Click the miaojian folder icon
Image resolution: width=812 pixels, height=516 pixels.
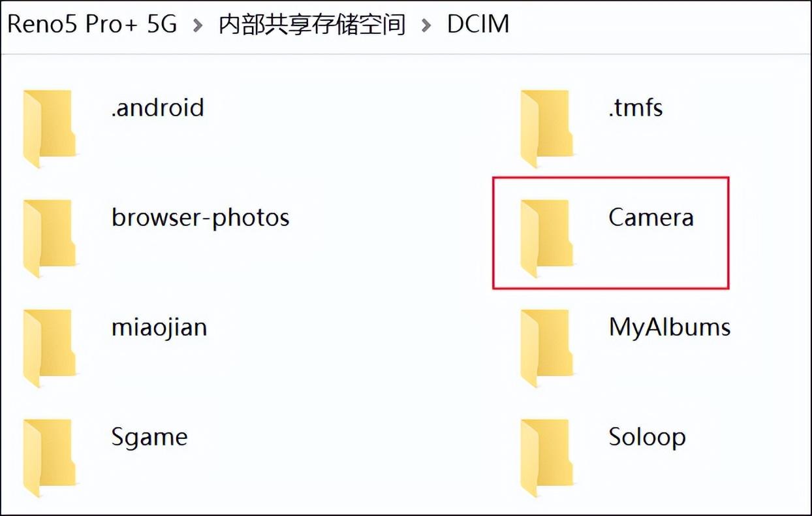(x=50, y=348)
